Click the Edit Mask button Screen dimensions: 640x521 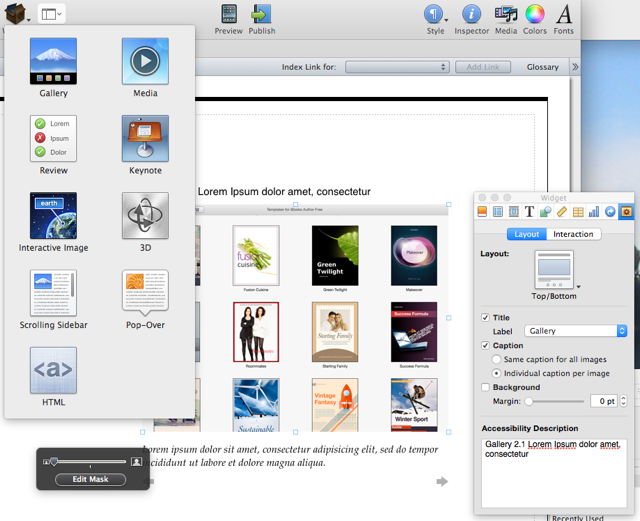coord(92,479)
